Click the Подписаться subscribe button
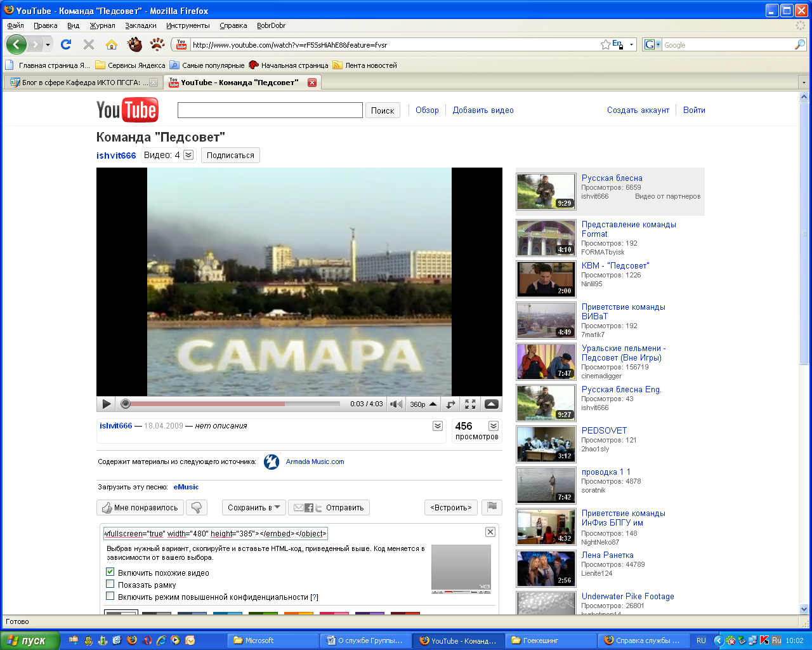 click(x=230, y=155)
